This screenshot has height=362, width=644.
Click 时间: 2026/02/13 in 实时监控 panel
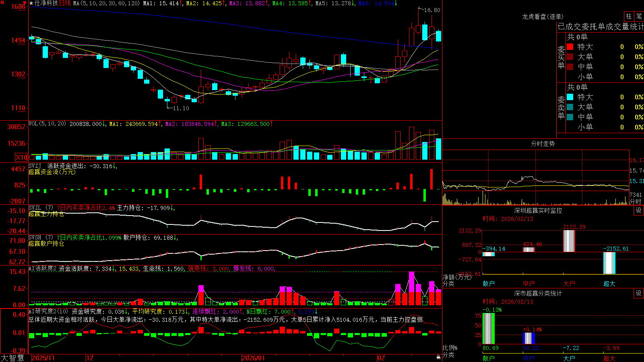click(508, 219)
